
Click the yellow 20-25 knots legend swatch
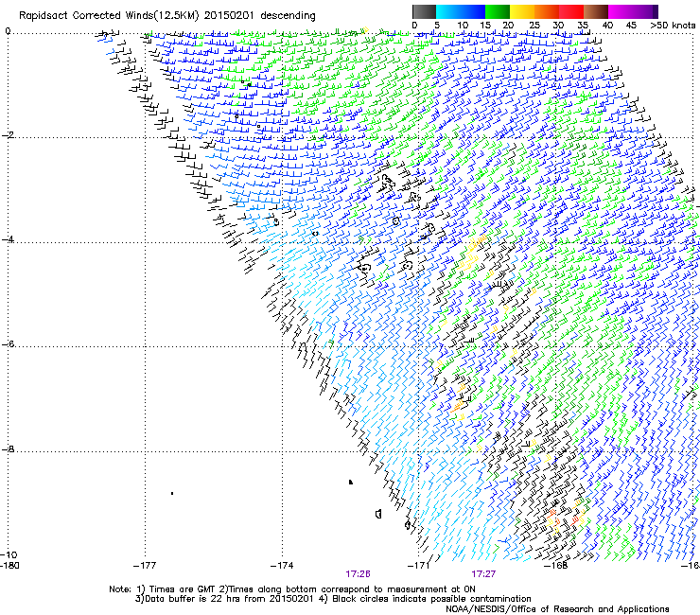tap(522, 11)
